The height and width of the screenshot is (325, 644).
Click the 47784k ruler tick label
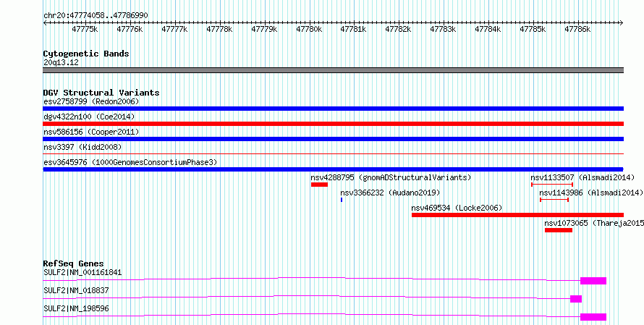click(488, 29)
